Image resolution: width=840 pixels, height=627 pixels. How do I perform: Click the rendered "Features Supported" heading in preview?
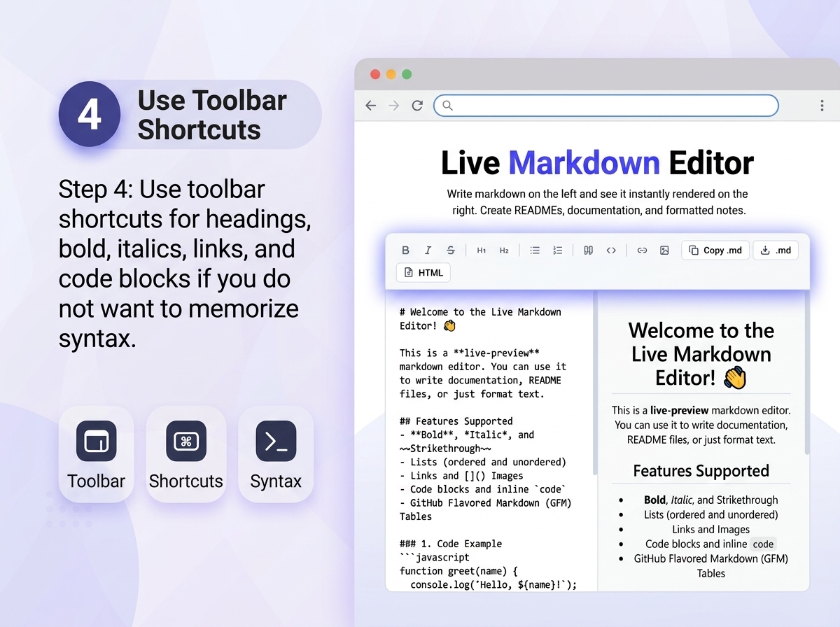click(x=701, y=471)
